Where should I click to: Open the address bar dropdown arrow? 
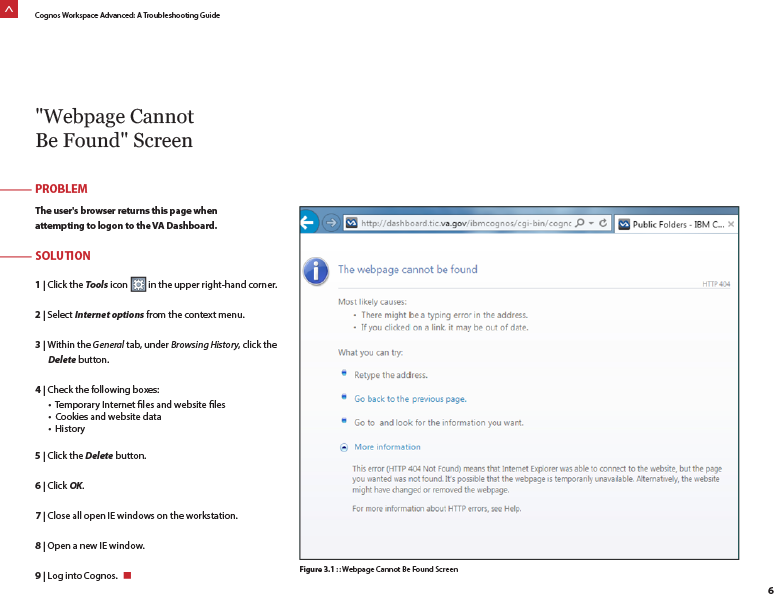(x=591, y=223)
